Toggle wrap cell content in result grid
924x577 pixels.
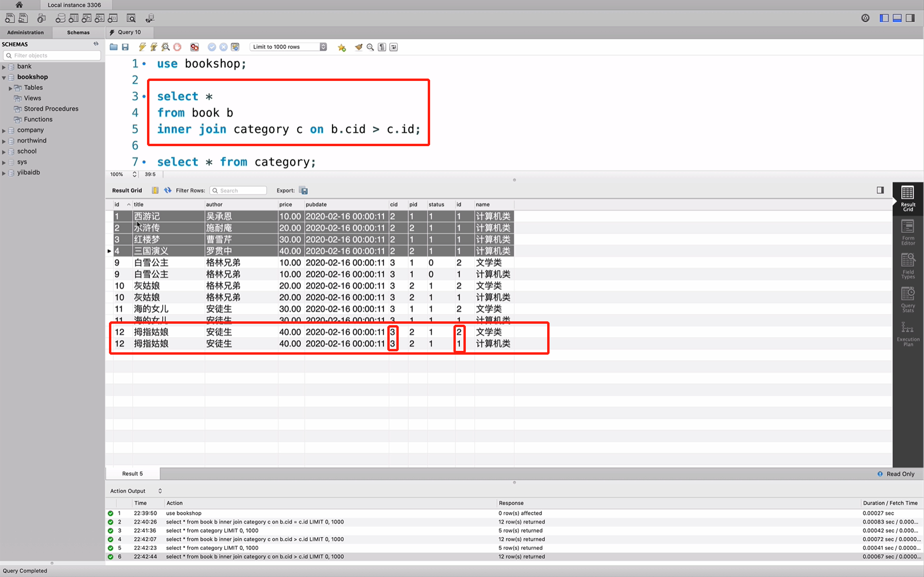(x=155, y=190)
